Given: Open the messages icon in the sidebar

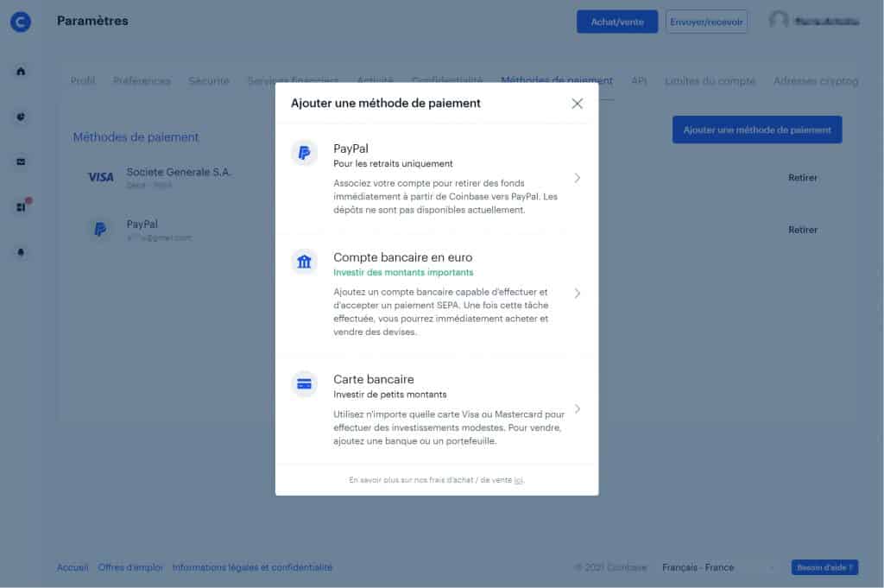Looking at the screenshot, I should coord(20,161).
